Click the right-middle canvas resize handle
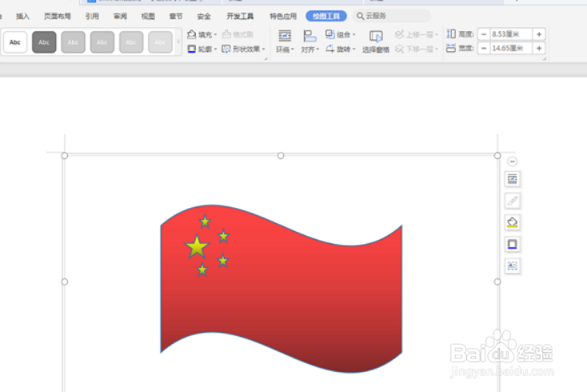Screen dimensions: 587x392 [497, 282]
